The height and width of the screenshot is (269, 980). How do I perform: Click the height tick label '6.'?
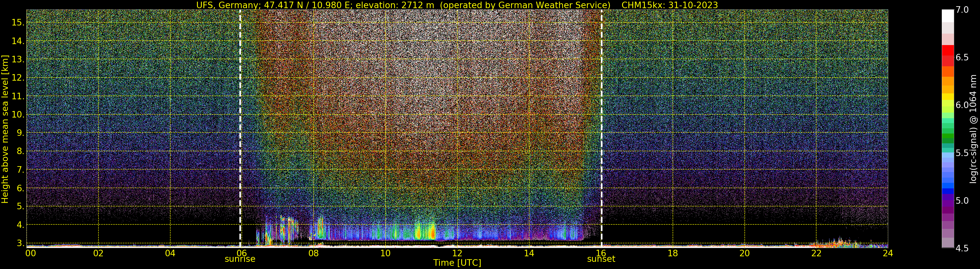click(x=20, y=188)
